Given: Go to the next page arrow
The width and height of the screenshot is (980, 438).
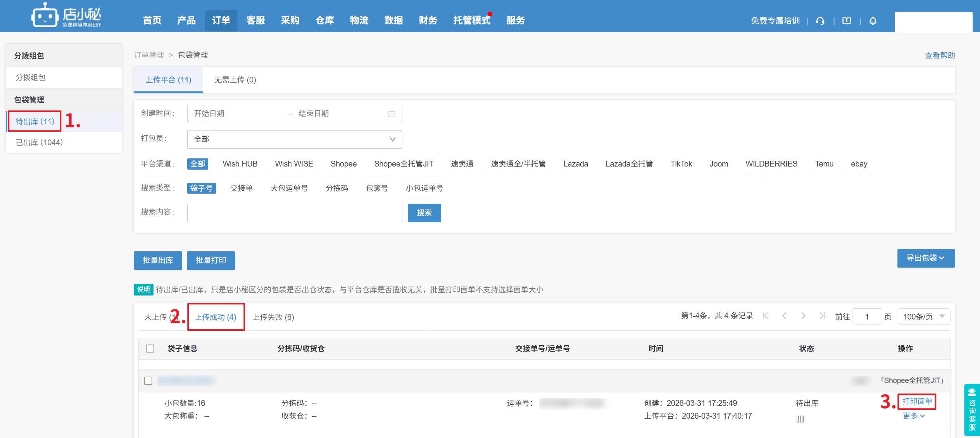Looking at the screenshot, I should tap(803, 316).
